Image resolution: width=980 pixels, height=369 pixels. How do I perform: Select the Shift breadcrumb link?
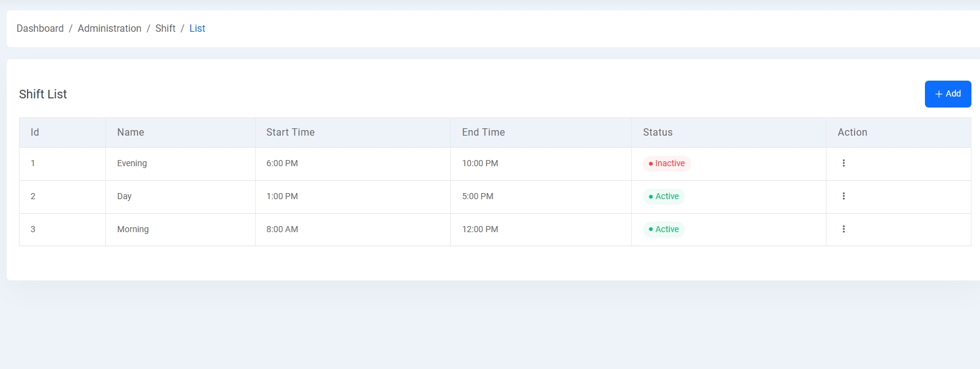tap(165, 29)
